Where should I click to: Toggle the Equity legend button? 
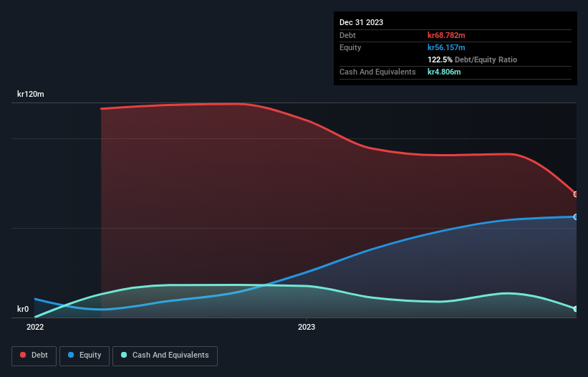tap(85, 355)
